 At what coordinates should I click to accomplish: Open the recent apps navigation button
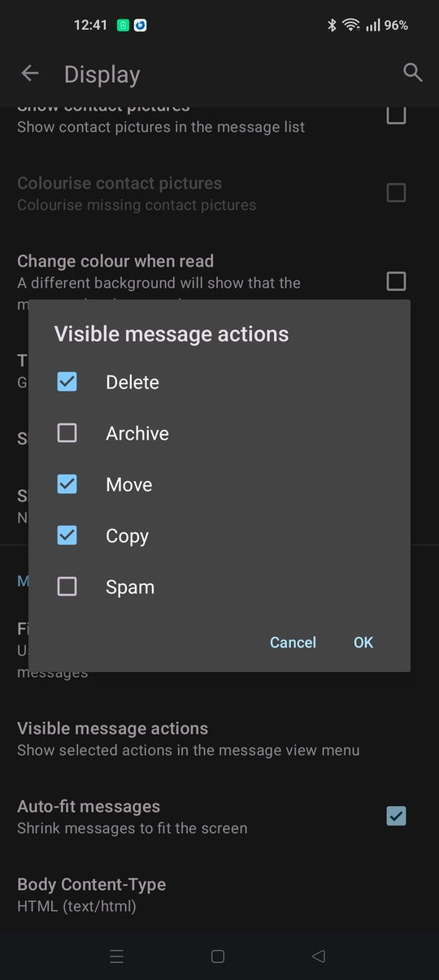pyautogui.click(x=117, y=956)
